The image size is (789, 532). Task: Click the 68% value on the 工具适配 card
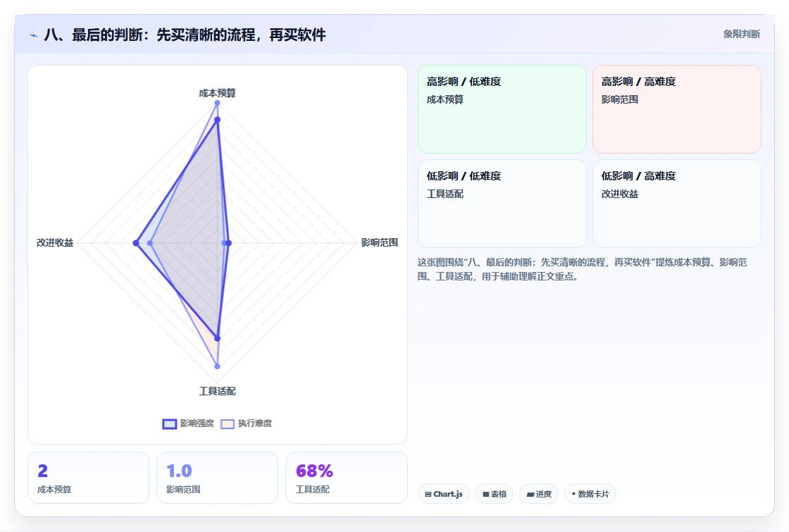[314, 471]
